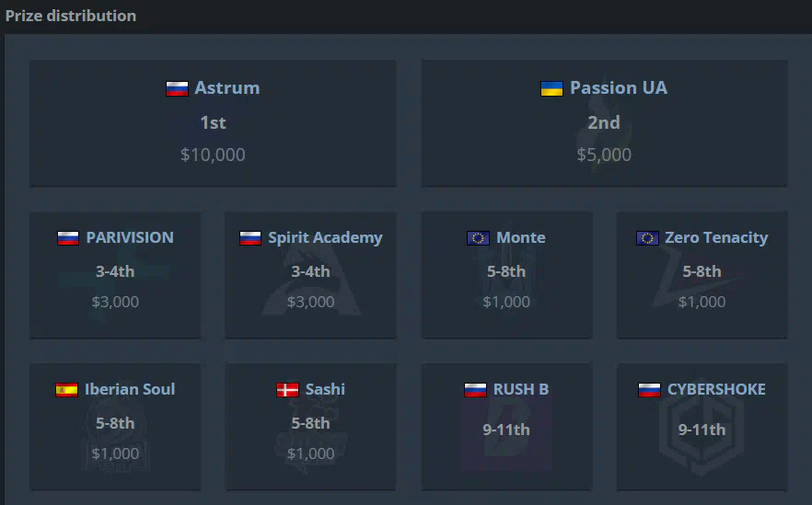The width and height of the screenshot is (812, 505).
Task: Click the Russian flag next to RUSH B
Action: tap(475, 390)
